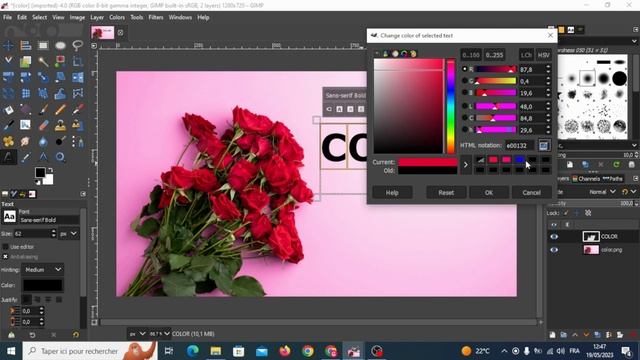
Task: Open the Filters menu
Action: pos(156,18)
